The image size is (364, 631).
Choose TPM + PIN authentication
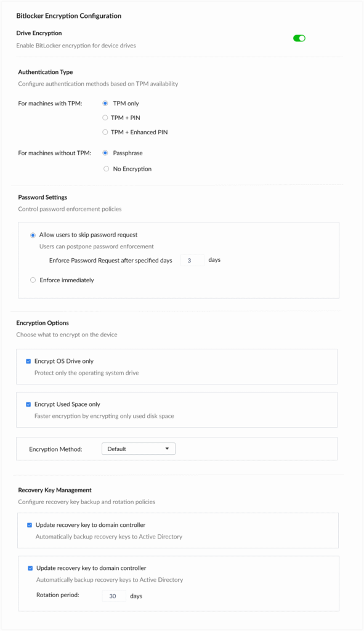[105, 118]
